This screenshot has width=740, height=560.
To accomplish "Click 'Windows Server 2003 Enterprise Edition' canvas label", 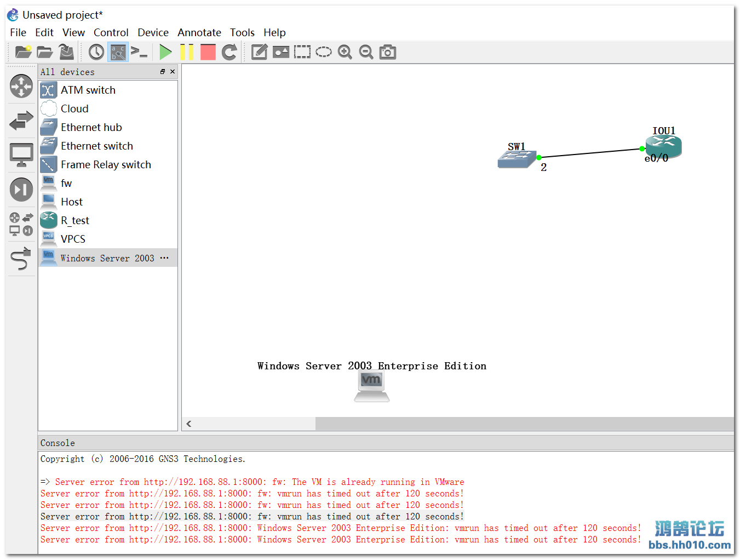I will (x=372, y=366).
